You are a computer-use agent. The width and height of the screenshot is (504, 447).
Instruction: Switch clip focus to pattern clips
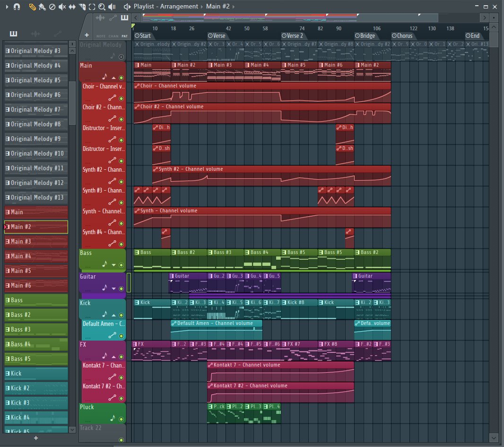click(x=124, y=18)
